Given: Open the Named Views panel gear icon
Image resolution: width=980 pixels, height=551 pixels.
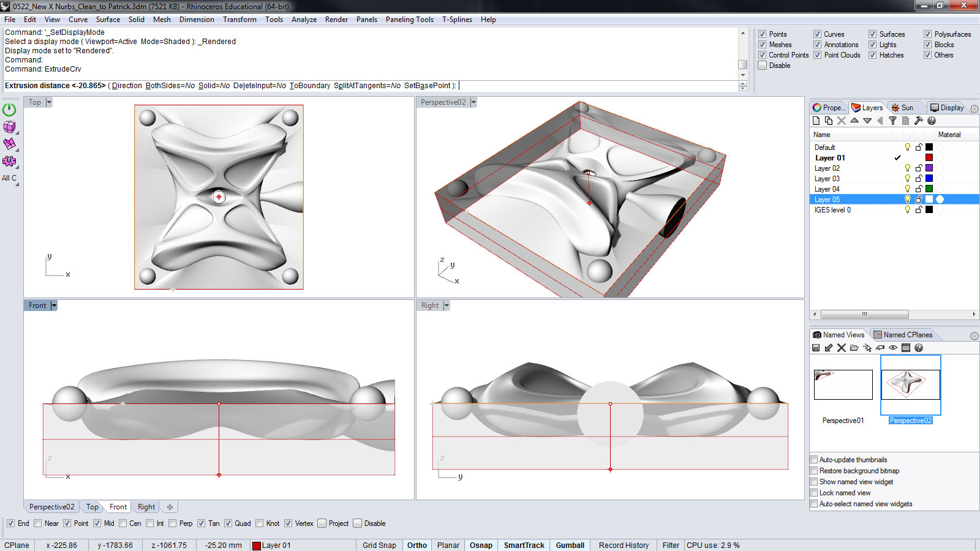Looking at the screenshot, I should 974,336.
